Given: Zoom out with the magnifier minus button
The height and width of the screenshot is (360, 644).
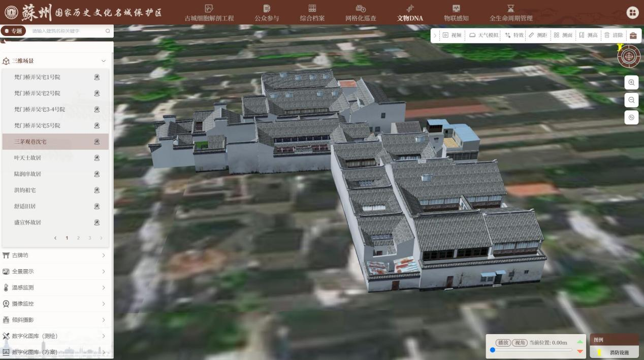Looking at the screenshot, I should pos(631,100).
